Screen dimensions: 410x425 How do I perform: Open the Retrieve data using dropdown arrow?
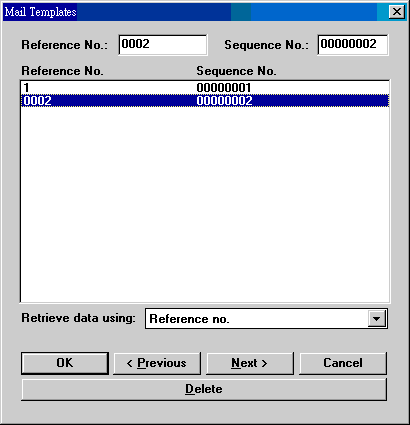tap(376, 319)
